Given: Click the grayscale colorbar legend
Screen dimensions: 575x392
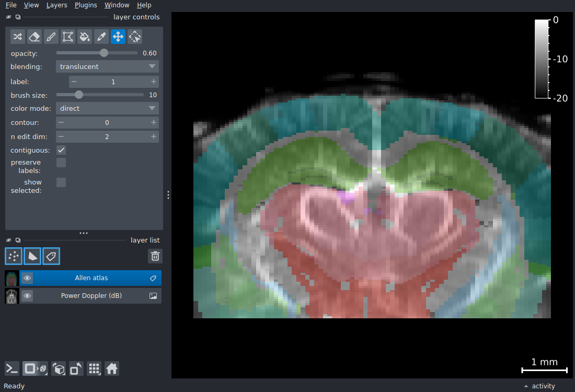Looking at the screenshot, I should [542, 59].
